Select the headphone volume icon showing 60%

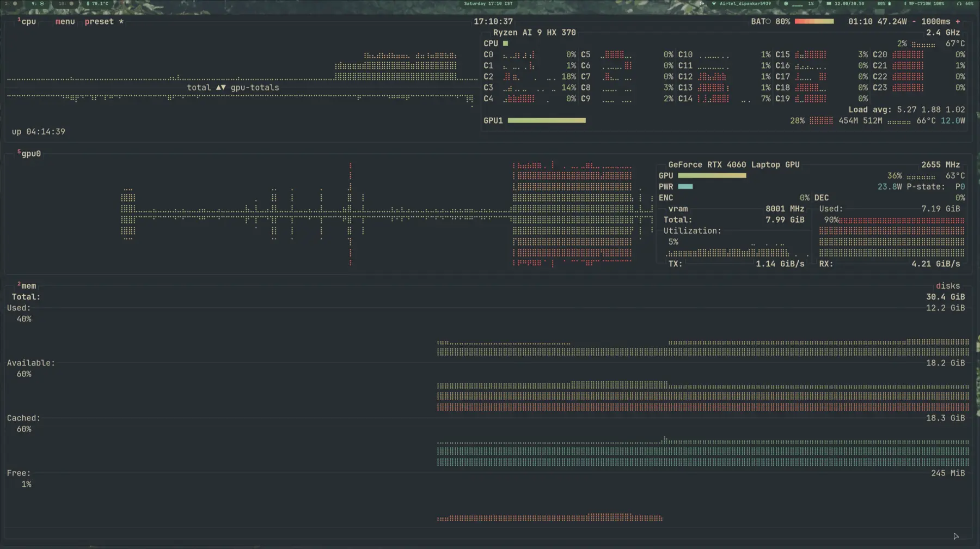(958, 3)
